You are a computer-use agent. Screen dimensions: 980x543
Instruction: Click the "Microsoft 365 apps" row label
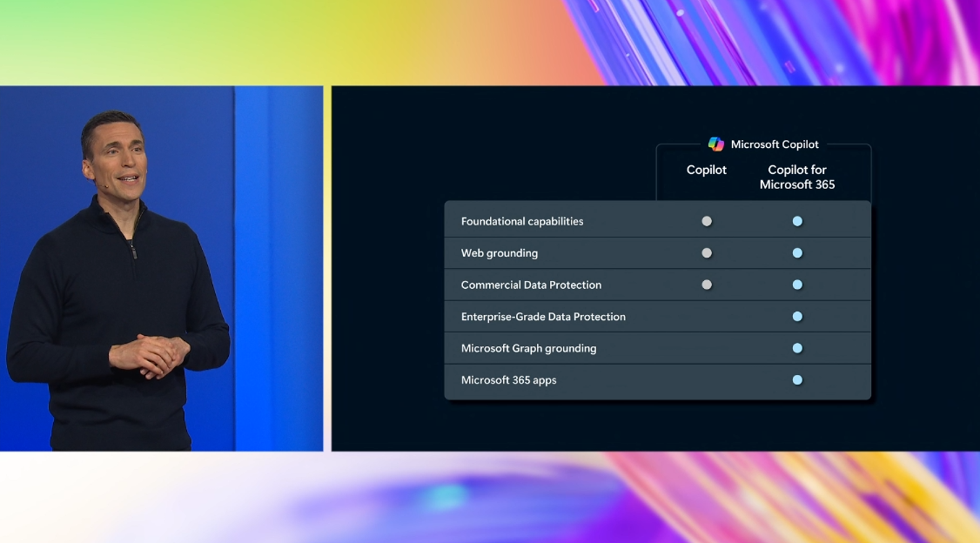click(x=509, y=380)
